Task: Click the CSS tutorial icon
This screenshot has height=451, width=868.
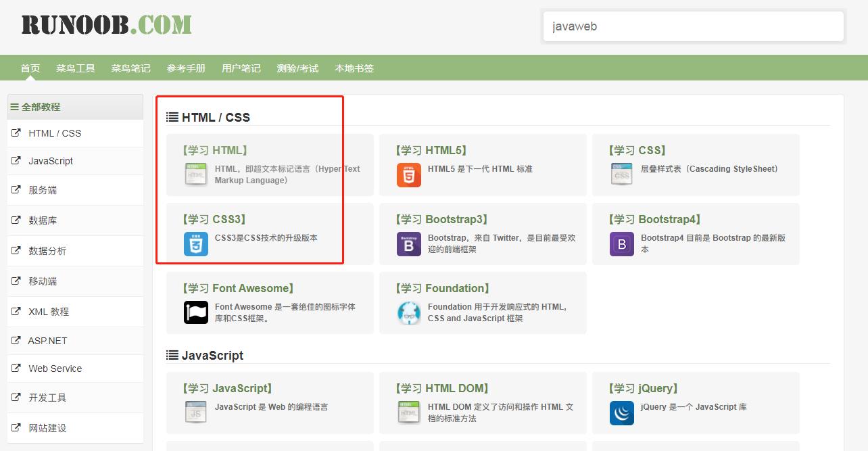Action: coord(622,174)
